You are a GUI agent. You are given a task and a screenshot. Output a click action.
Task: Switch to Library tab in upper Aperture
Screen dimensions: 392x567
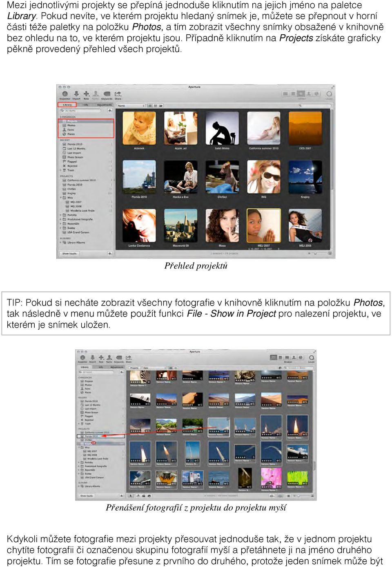tap(67, 105)
